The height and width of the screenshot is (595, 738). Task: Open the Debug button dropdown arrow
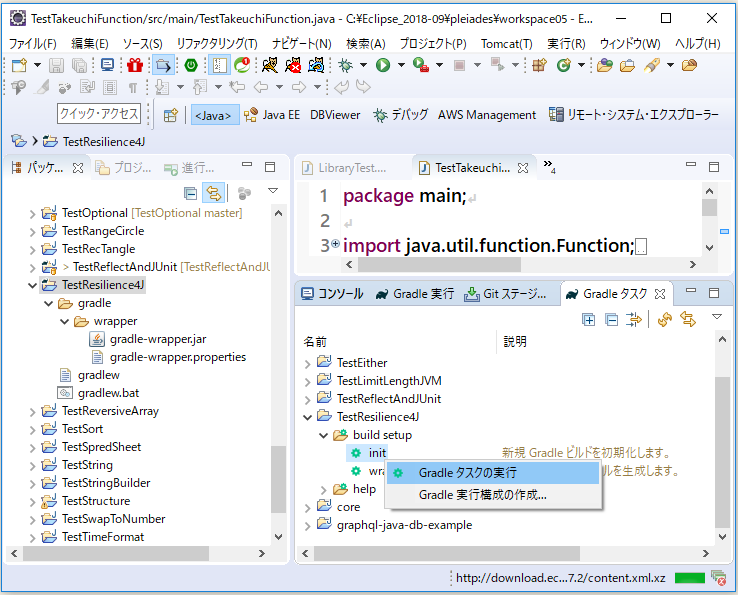(x=363, y=65)
